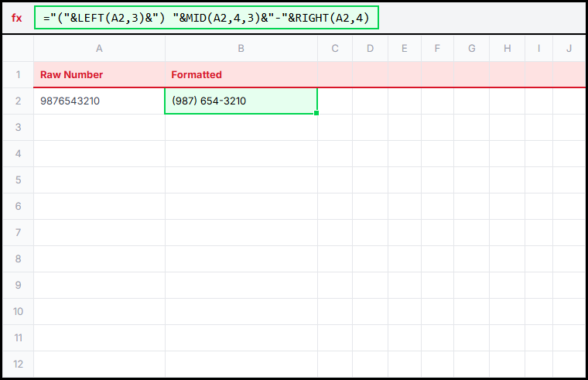Click the fx function icon
Image resolution: width=588 pixels, height=380 pixels.
[x=17, y=18]
